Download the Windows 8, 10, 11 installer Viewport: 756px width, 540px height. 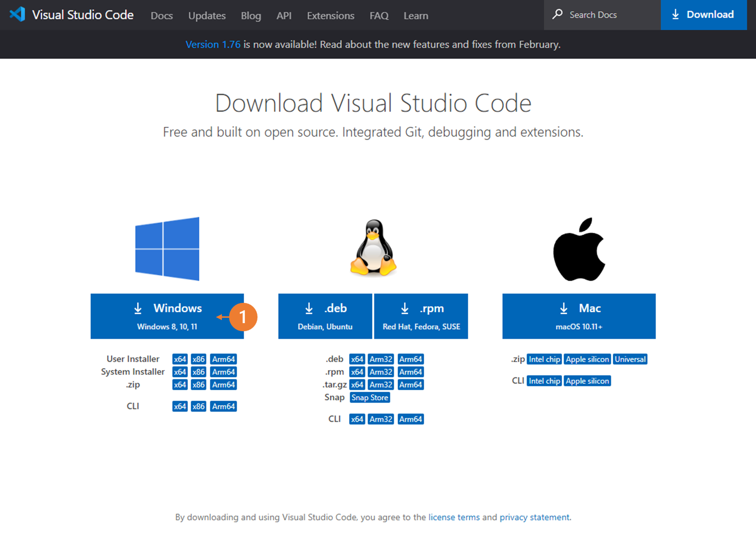click(x=167, y=316)
